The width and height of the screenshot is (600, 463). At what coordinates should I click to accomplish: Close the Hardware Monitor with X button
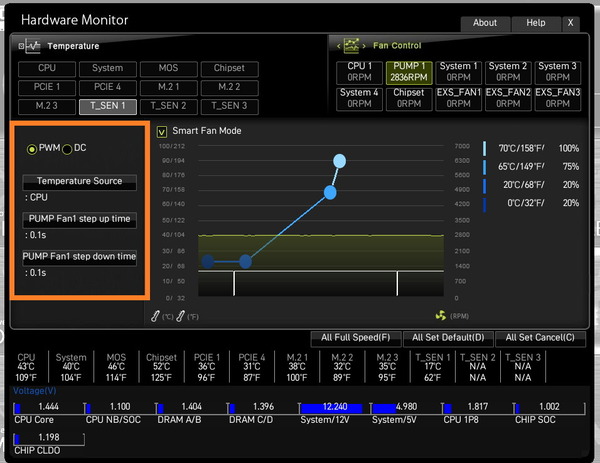[x=571, y=24]
